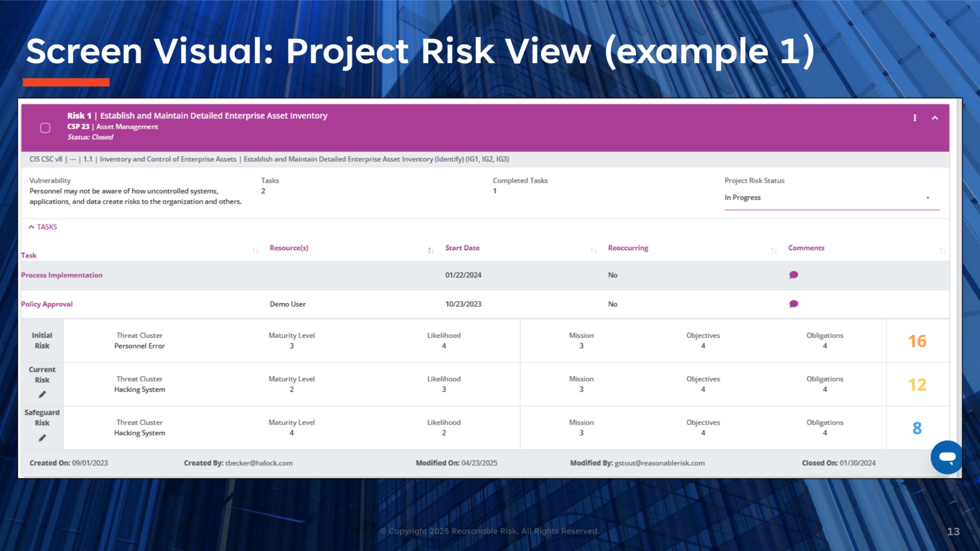Screen dimensions: 980x551
Task: Click the Demo User resource cell
Action: 287,304
